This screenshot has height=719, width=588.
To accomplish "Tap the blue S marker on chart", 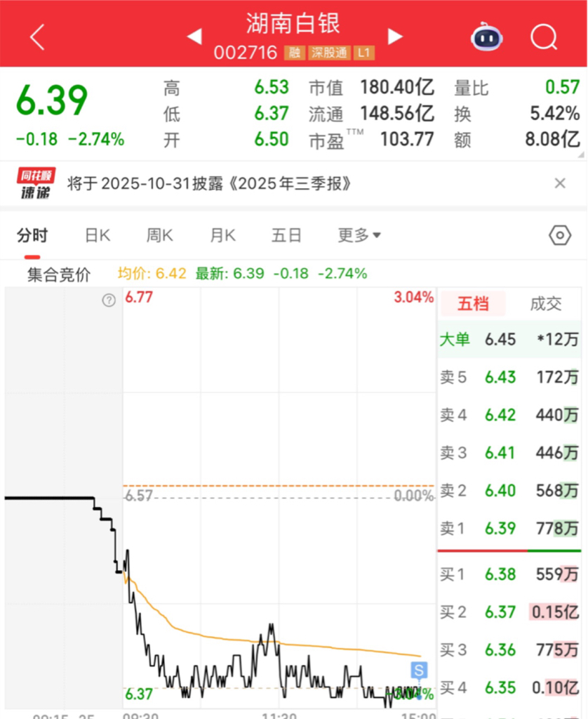I will point(419,670).
